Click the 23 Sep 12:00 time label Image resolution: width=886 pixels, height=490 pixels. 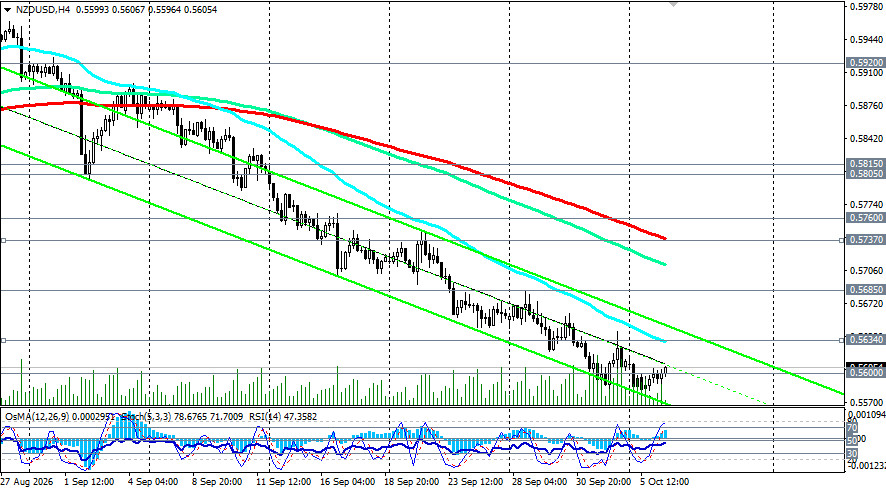[x=476, y=482]
